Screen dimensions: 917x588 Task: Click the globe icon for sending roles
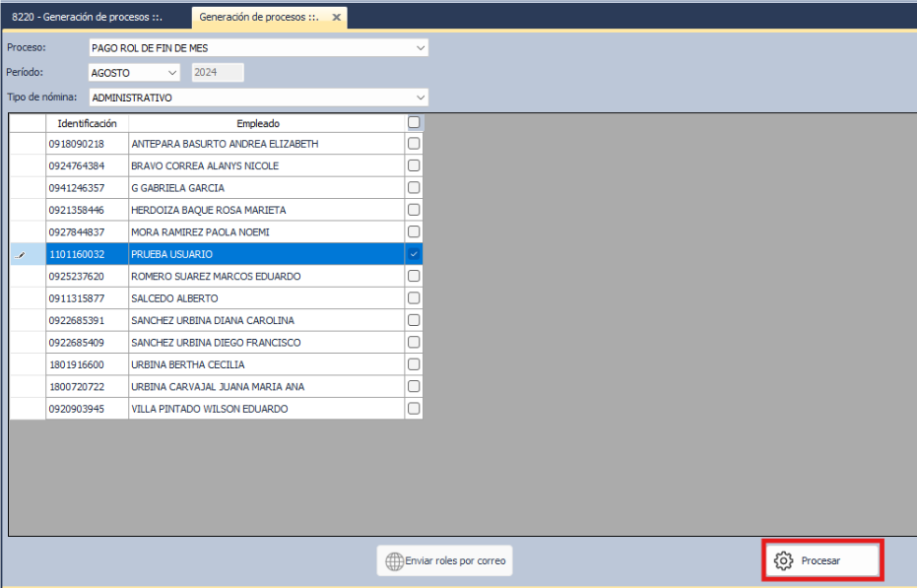pos(394,561)
